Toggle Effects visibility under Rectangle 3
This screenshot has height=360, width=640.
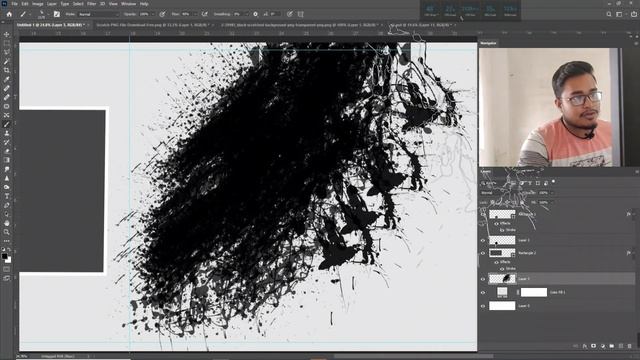click(x=496, y=224)
